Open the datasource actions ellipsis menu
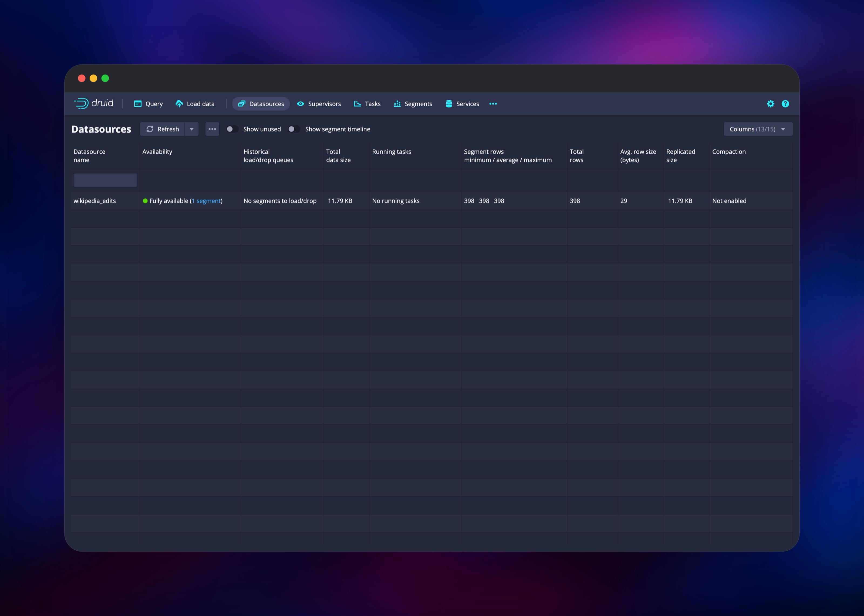Viewport: 864px width, 616px height. coord(212,129)
